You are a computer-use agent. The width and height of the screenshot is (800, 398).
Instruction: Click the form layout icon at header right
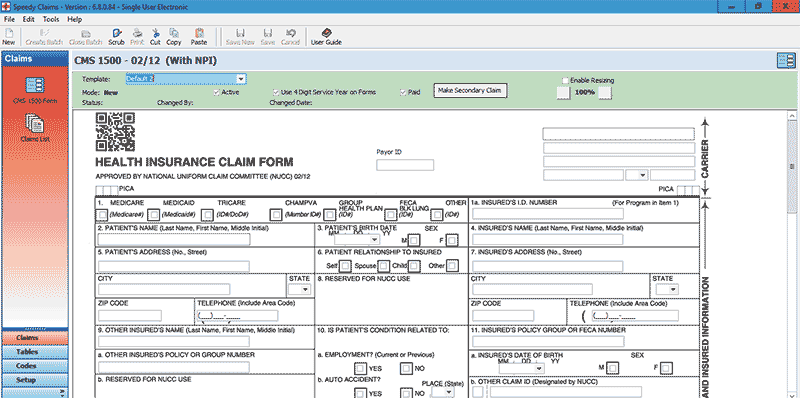pyautogui.click(x=786, y=60)
